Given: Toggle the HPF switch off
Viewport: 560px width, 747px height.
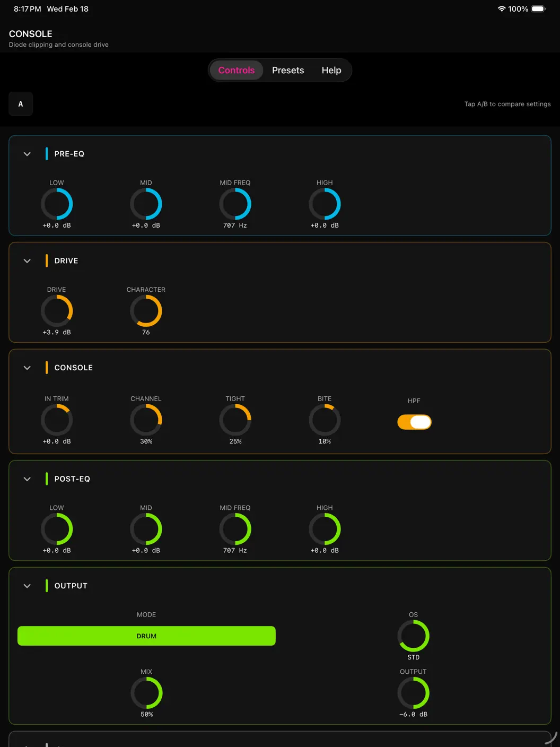Looking at the screenshot, I should coord(414,422).
